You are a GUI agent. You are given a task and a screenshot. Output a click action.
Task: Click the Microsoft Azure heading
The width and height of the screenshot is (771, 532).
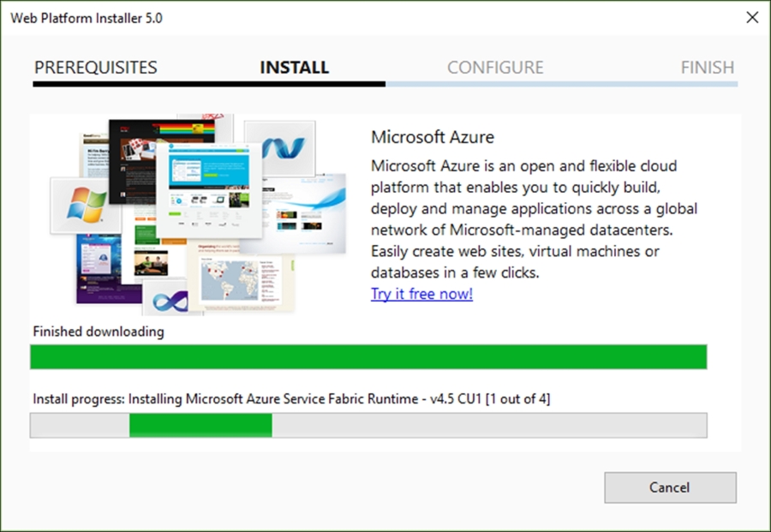click(x=433, y=137)
